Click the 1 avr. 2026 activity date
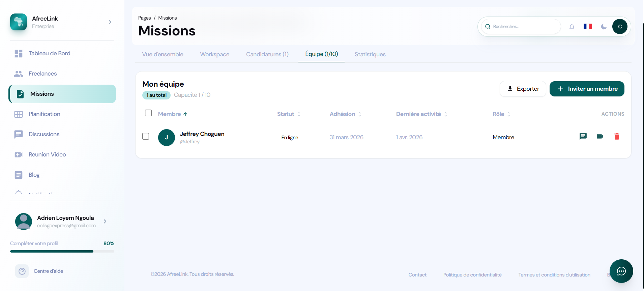644x291 pixels. coord(409,137)
